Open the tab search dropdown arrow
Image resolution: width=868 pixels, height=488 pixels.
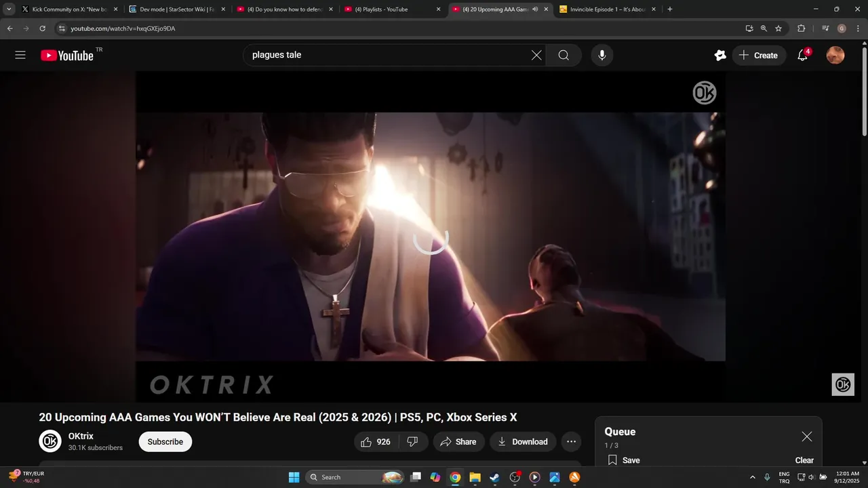[x=9, y=9]
